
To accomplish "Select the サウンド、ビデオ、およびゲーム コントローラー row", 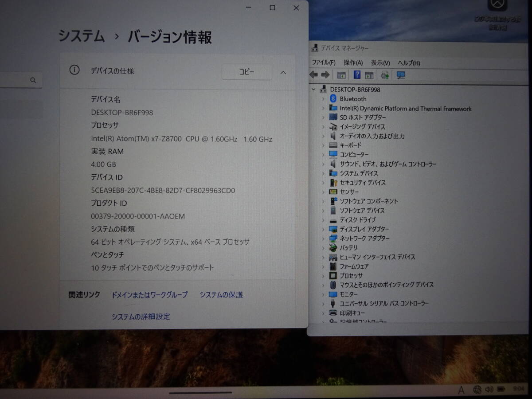I will [x=388, y=164].
